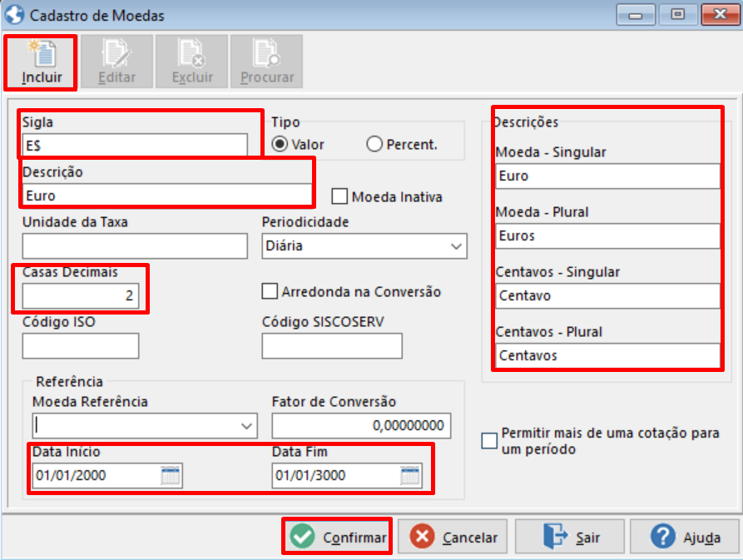Click the Sigla input field
The width and height of the screenshot is (743, 560).
click(135, 145)
